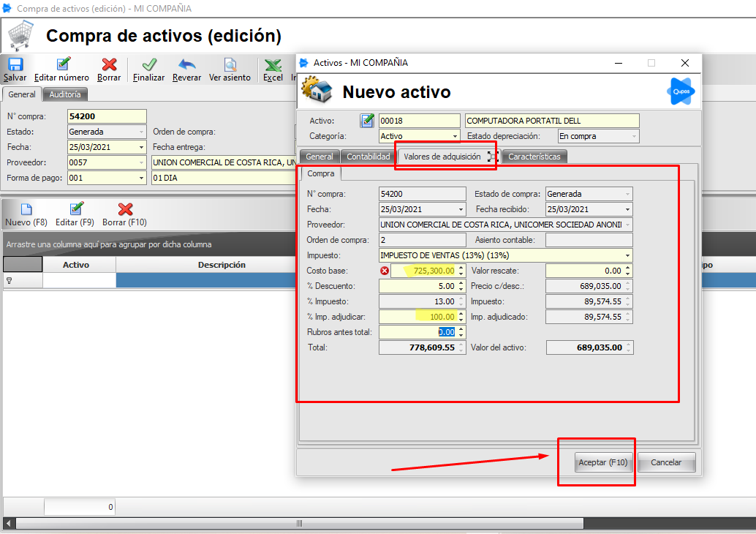Click Editar número toolbar icon
This screenshot has height=534, width=756.
tap(63, 65)
